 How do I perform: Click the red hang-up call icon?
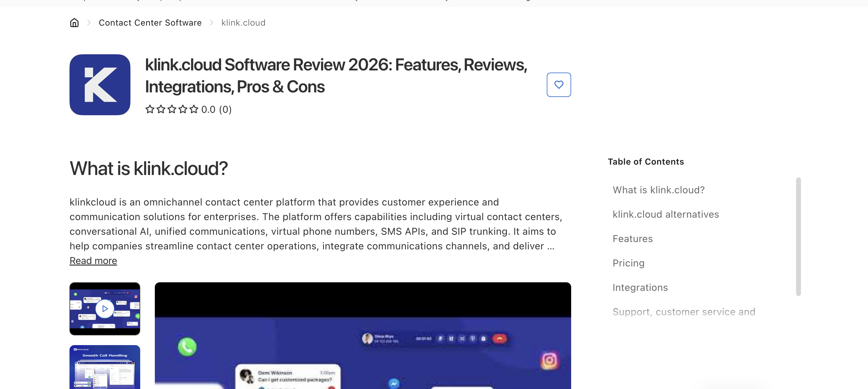click(x=499, y=338)
